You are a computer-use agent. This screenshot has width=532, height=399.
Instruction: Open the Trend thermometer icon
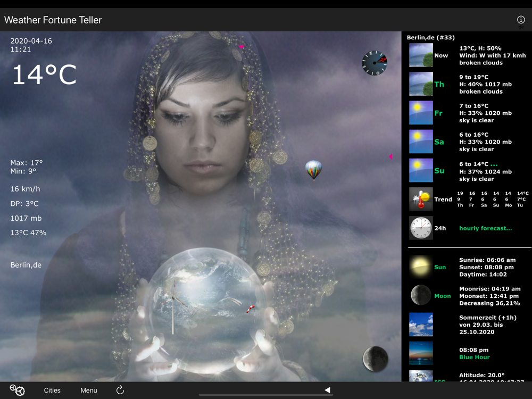[421, 199]
